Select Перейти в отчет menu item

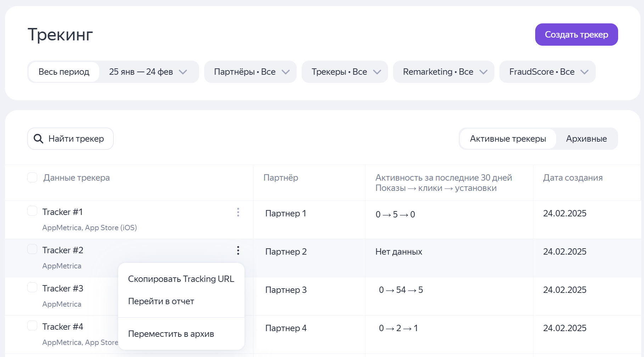tap(161, 301)
